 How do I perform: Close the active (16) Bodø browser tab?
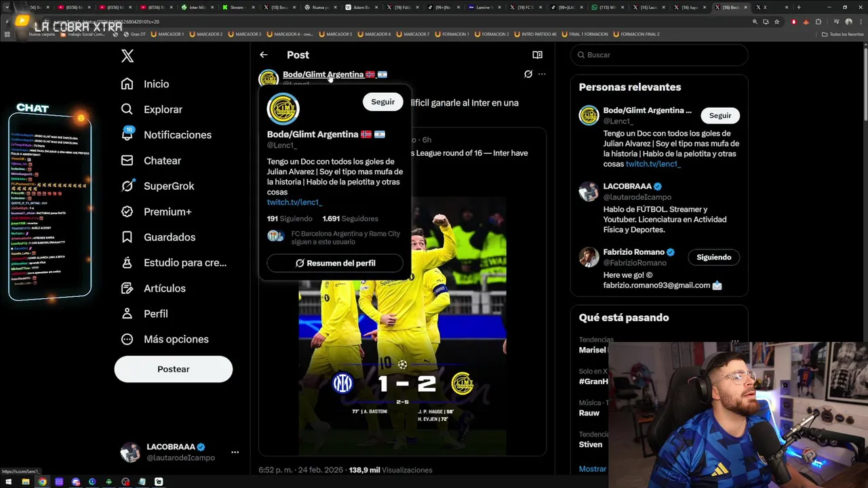(746, 7)
